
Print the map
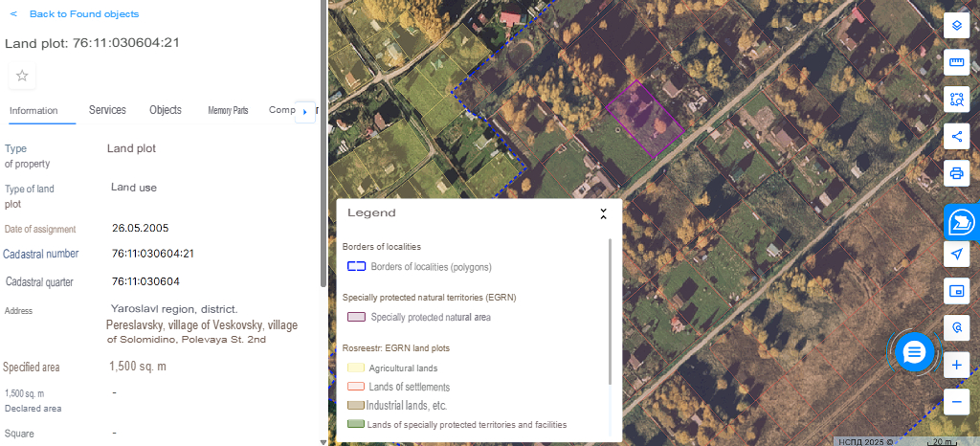coord(956,173)
